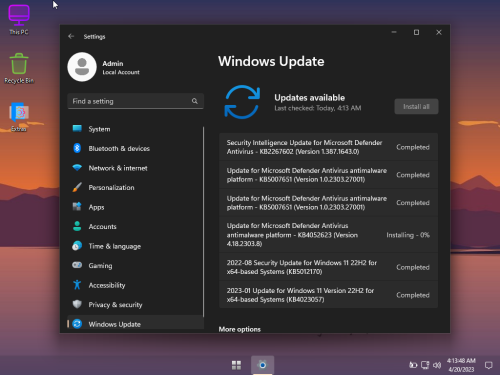The height and width of the screenshot is (375, 500).
Task: Go back using the Settings back arrow
Action: (x=71, y=36)
